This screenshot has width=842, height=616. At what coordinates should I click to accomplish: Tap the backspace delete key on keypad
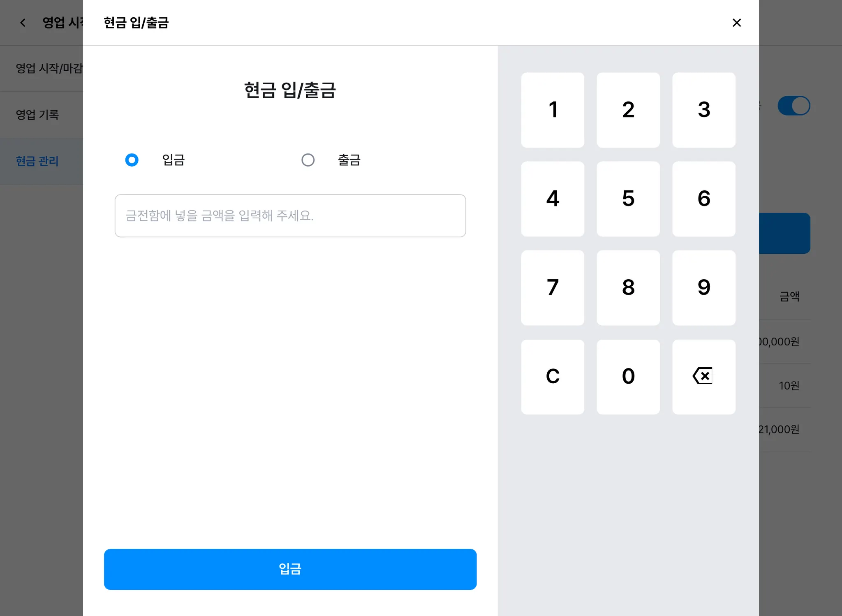pyautogui.click(x=703, y=377)
